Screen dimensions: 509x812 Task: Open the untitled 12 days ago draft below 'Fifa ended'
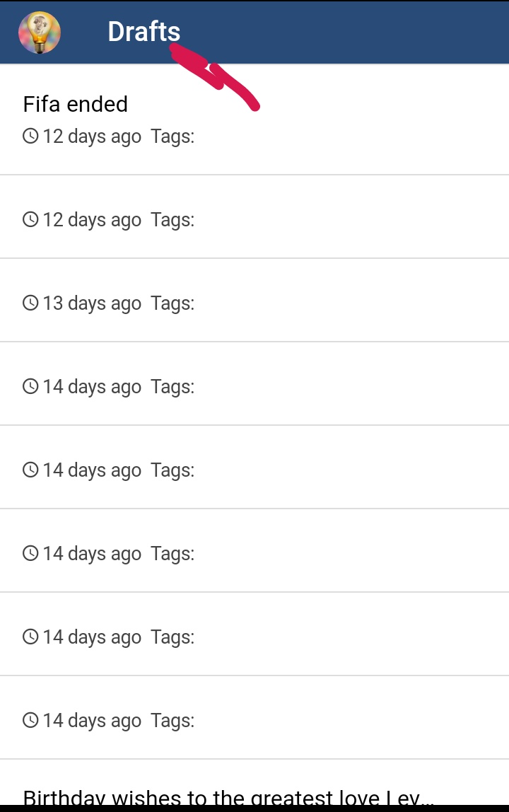(x=255, y=217)
